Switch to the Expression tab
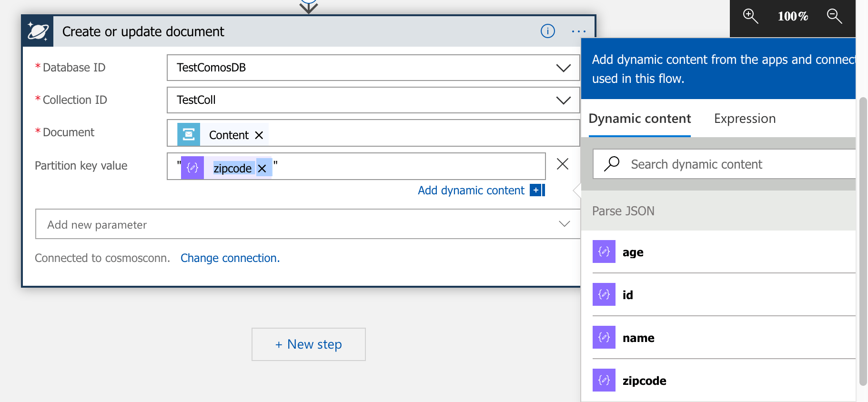The width and height of the screenshot is (868, 402). coord(745,119)
